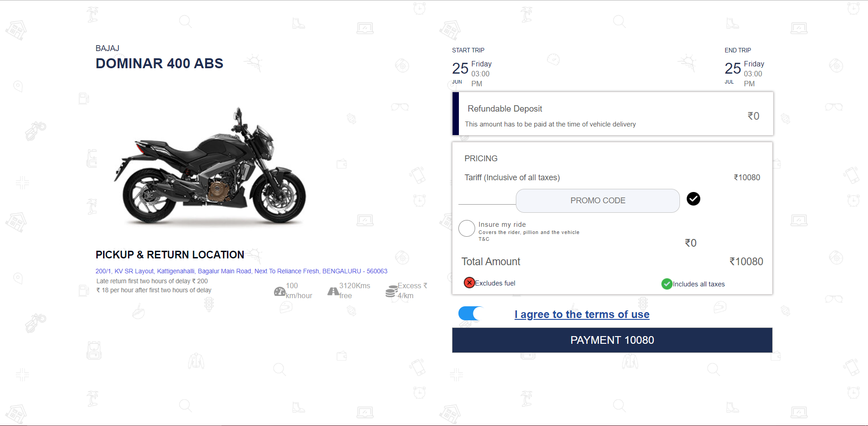Open the pickup address link in BENGALURU
The height and width of the screenshot is (426, 868).
241,271
